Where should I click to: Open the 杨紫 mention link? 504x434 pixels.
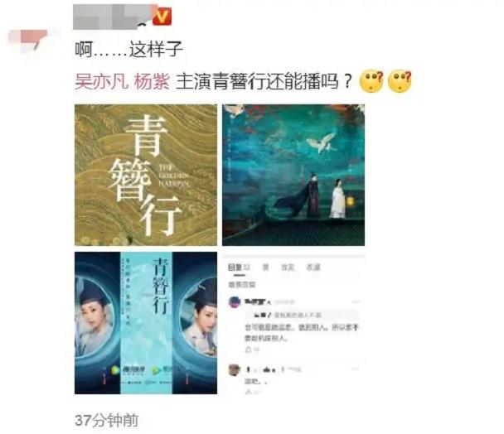(152, 81)
